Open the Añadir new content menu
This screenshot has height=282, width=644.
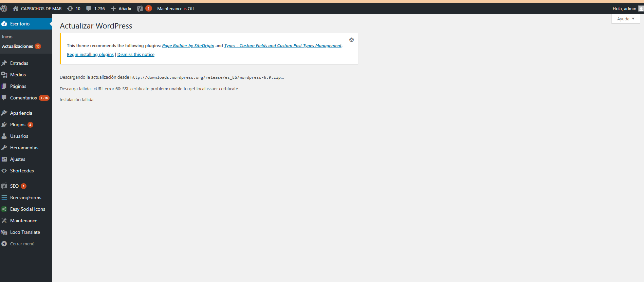[x=121, y=8]
